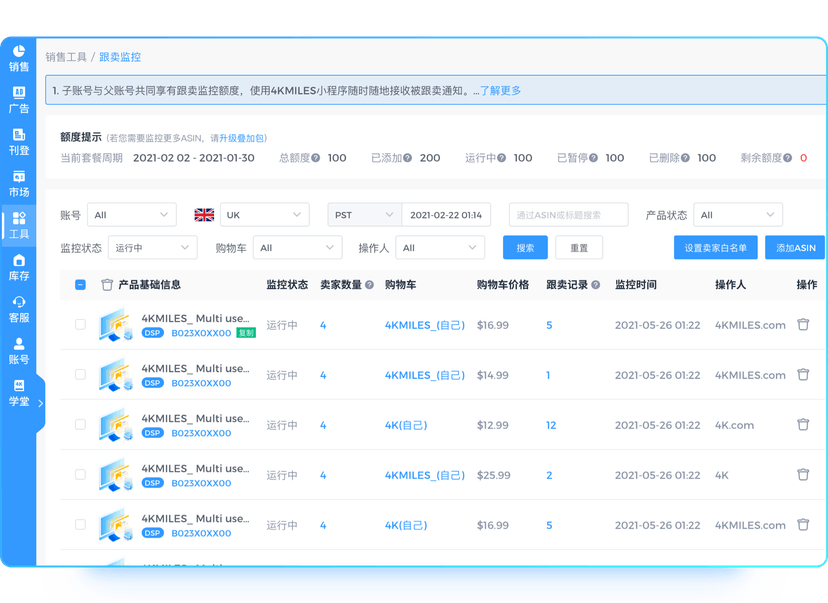Open the 销售 sales section in sidebar
The height and width of the screenshot is (603, 828).
point(18,58)
